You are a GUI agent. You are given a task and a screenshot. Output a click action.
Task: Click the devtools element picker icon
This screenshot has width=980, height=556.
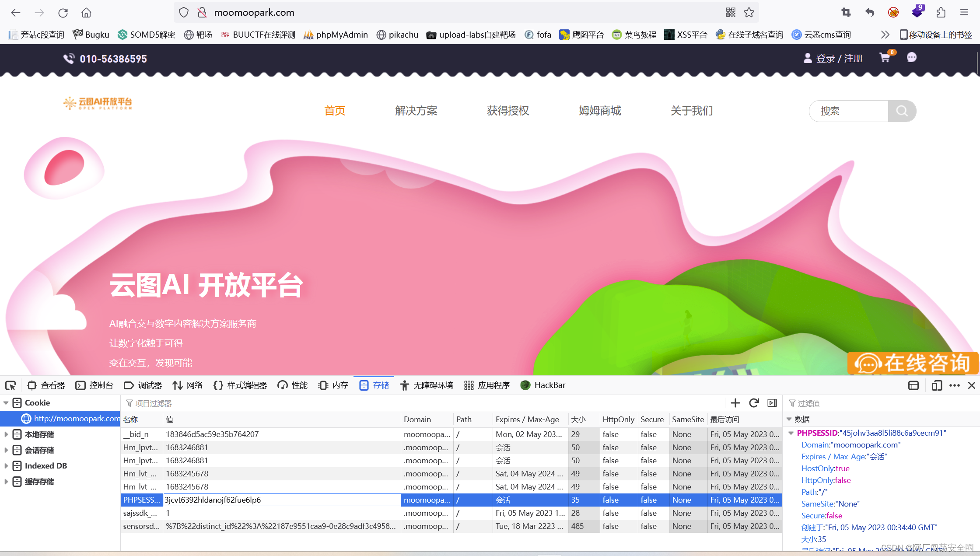[x=10, y=385]
